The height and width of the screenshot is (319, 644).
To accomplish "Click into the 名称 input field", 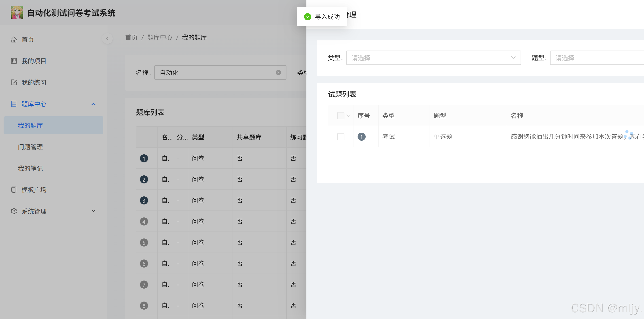I will tap(215, 72).
